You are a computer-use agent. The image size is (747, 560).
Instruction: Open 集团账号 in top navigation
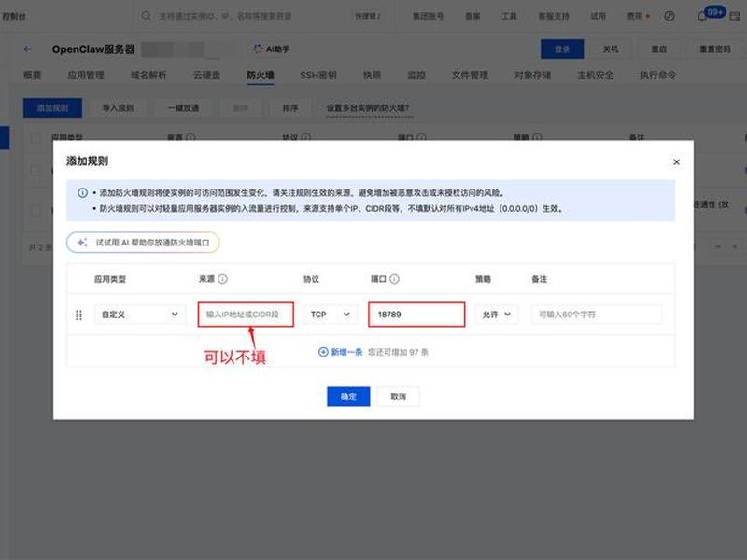click(428, 16)
